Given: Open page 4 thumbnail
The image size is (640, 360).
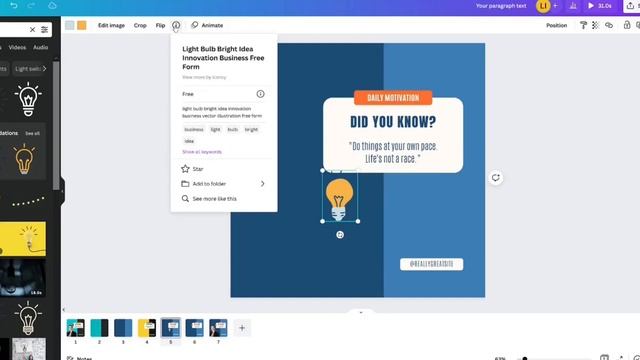Looking at the screenshot, I should (147, 328).
